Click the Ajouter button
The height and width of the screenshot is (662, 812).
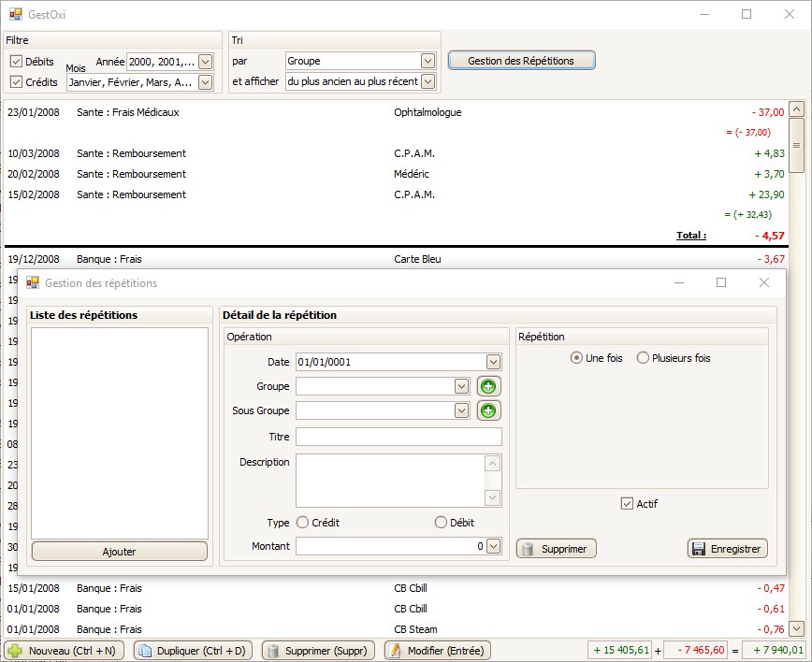(x=119, y=552)
